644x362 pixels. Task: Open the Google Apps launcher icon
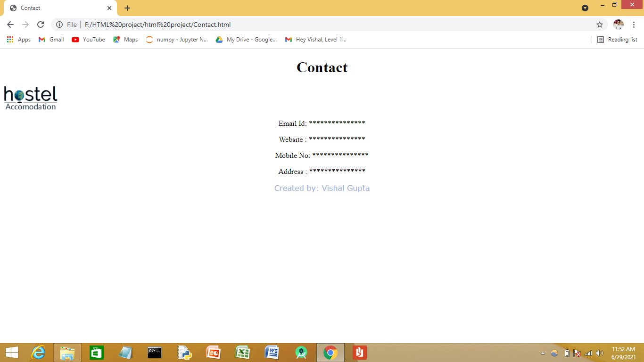[10, 40]
